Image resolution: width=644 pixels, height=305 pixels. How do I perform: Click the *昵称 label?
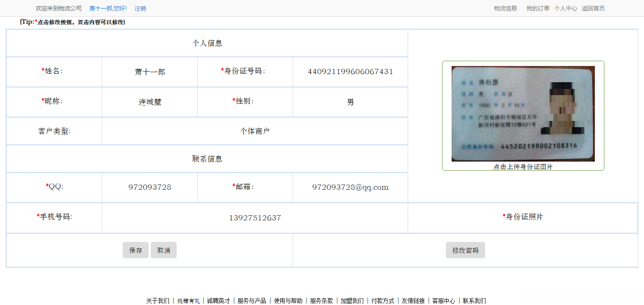[x=53, y=101]
